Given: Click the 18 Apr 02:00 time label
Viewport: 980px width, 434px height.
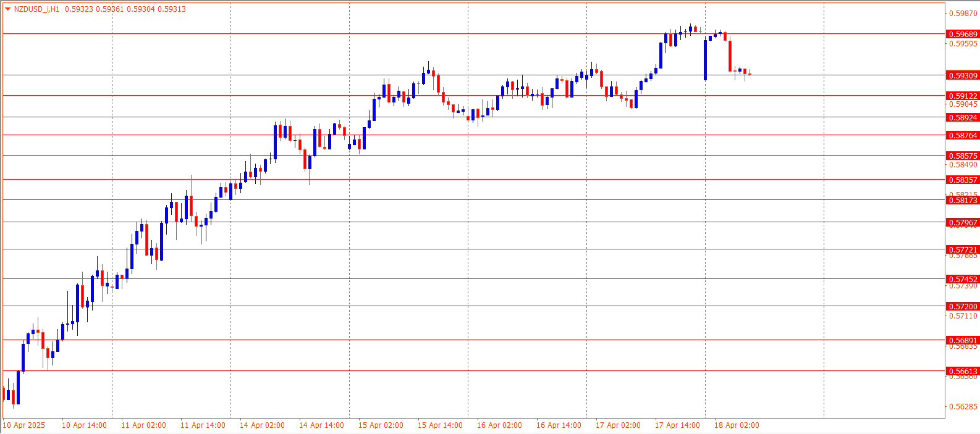Looking at the screenshot, I should [737, 425].
